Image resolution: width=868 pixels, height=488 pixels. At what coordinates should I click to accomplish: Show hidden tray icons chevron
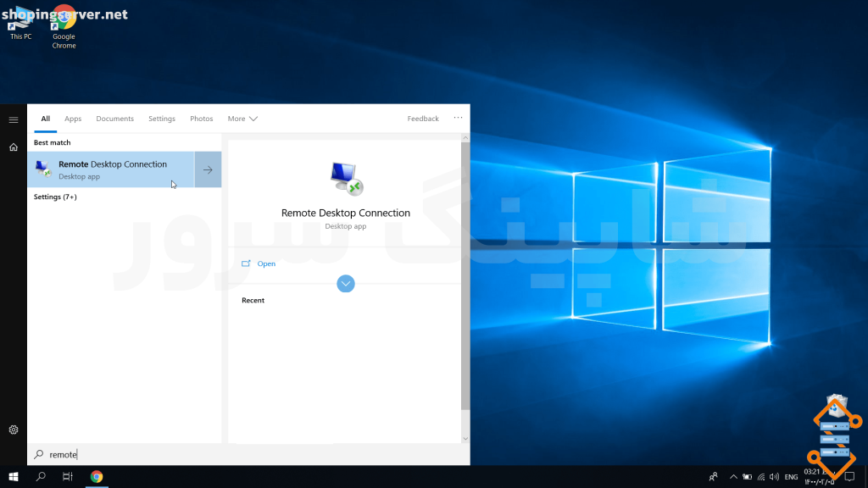pos(733,477)
